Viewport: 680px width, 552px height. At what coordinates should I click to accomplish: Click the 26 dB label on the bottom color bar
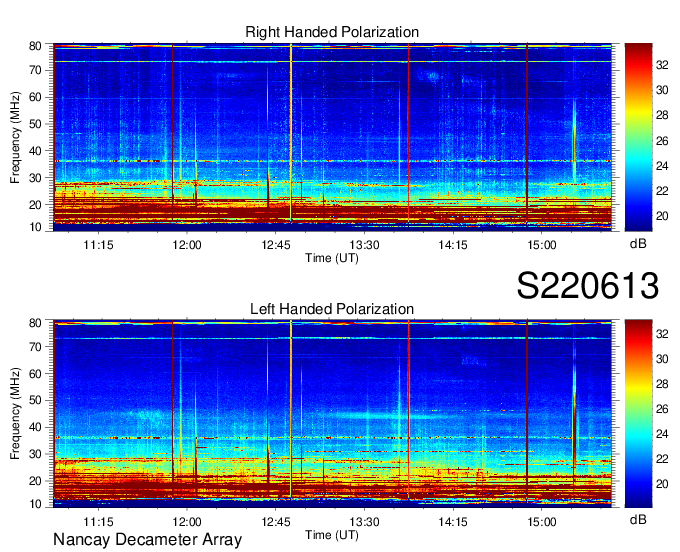(x=662, y=409)
